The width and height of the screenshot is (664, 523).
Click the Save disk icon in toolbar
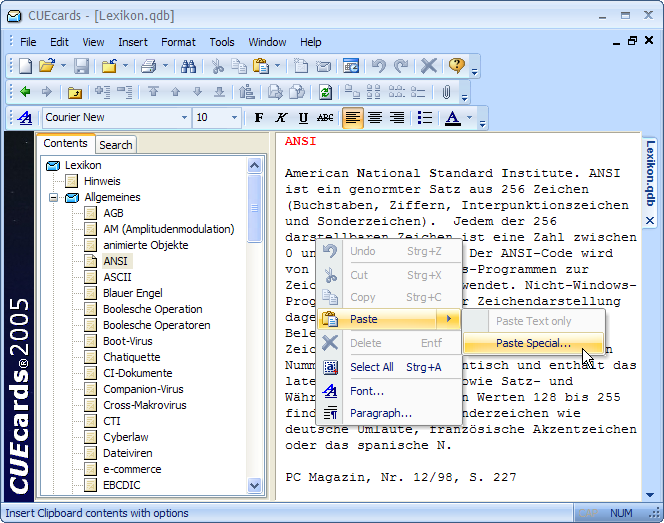click(x=81, y=66)
